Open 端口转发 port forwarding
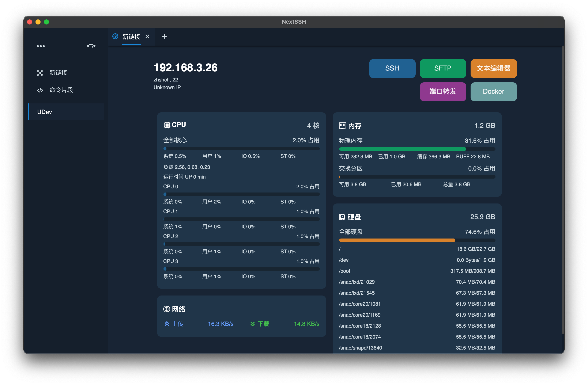The height and width of the screenshot is (385, 588). tap(443, 92)
